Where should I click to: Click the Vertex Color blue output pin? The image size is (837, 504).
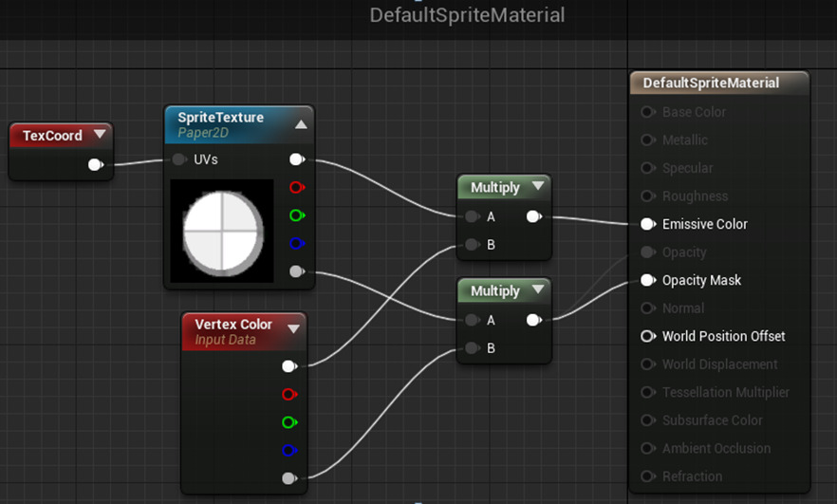click(289, 451)
